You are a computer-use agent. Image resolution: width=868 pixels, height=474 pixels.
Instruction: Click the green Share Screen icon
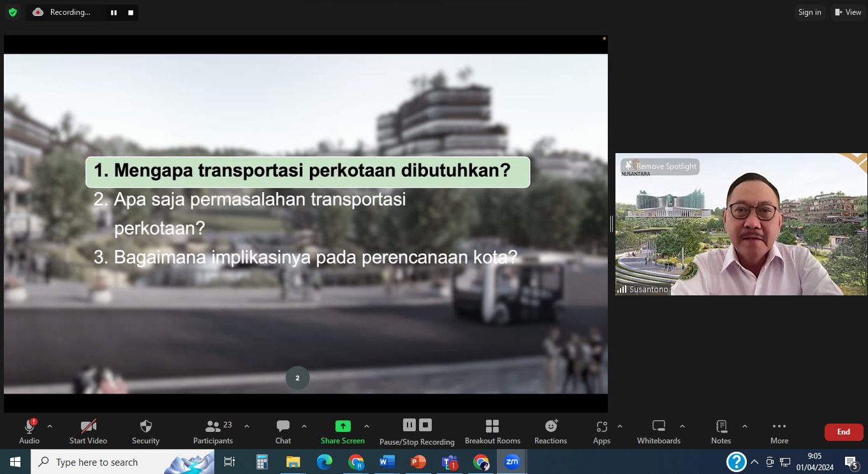click(x=343, y=426)
